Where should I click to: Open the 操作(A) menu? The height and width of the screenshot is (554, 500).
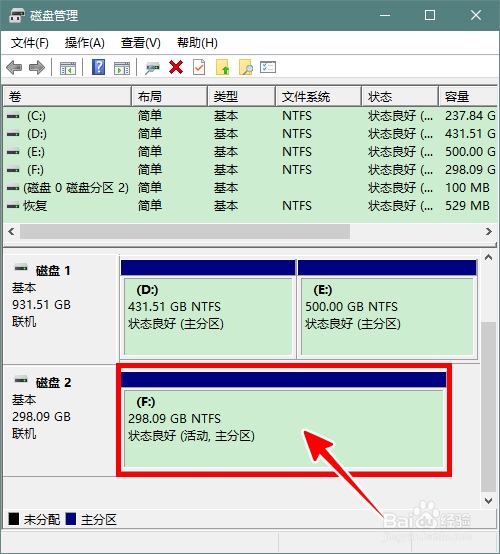pos(85,43)
